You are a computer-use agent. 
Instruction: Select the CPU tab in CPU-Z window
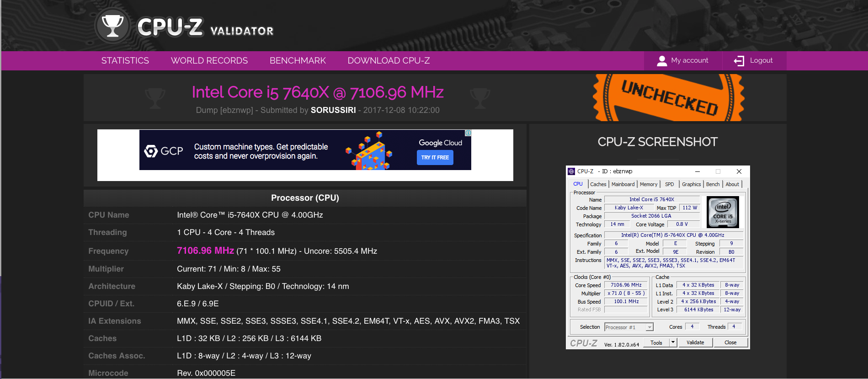[578, 184]
